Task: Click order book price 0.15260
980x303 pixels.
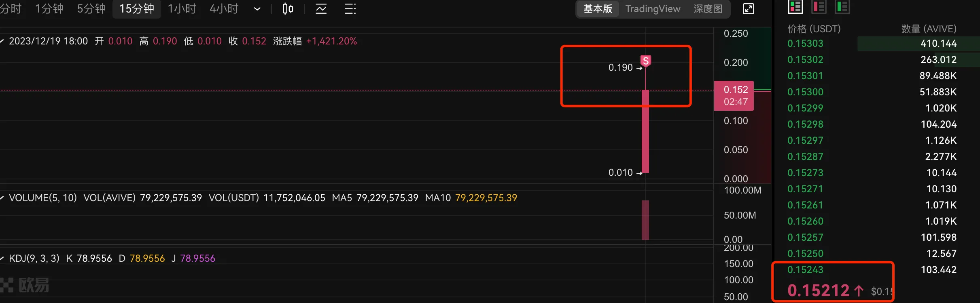Action: click(805, 221)
